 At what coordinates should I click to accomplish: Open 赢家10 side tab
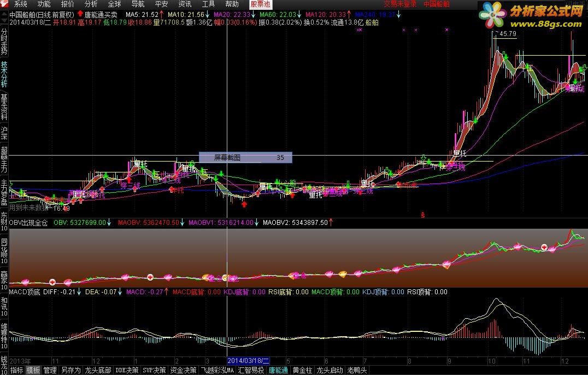4,281
